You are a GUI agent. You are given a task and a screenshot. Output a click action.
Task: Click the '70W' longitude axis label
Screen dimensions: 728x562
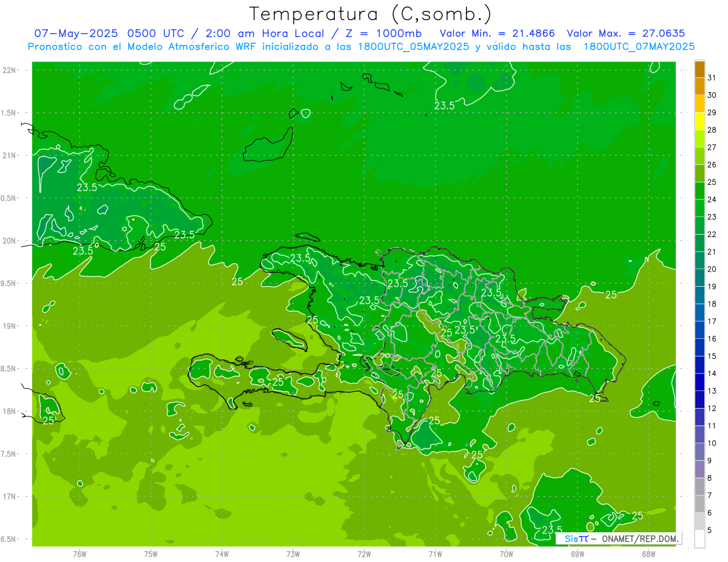pyautogui.click(x=507, y=554)
